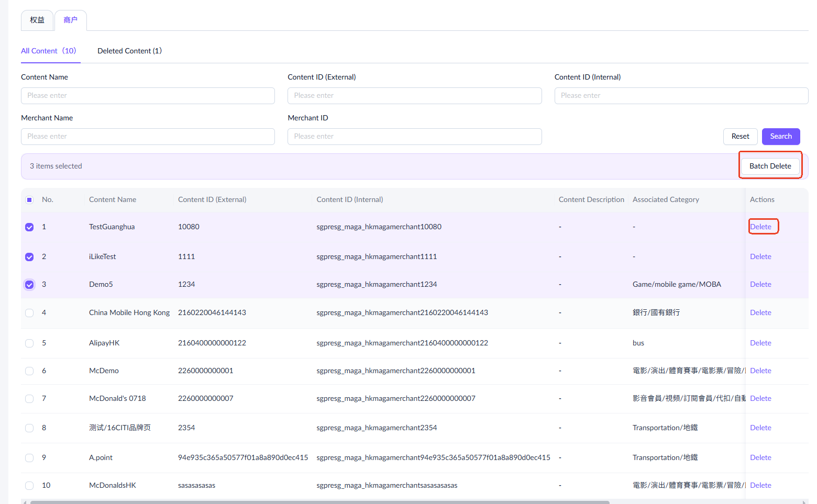
Task: Reset the search filters
Action: [x=740, y=136]
